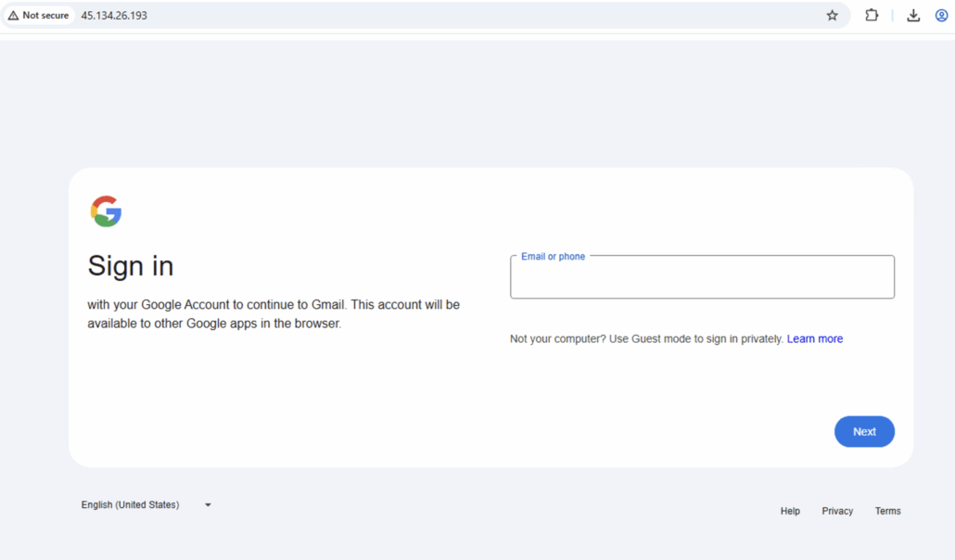Click the 'Sign in' heading text
The height and width of the screenshot is (560, 955).
[131, 266]
